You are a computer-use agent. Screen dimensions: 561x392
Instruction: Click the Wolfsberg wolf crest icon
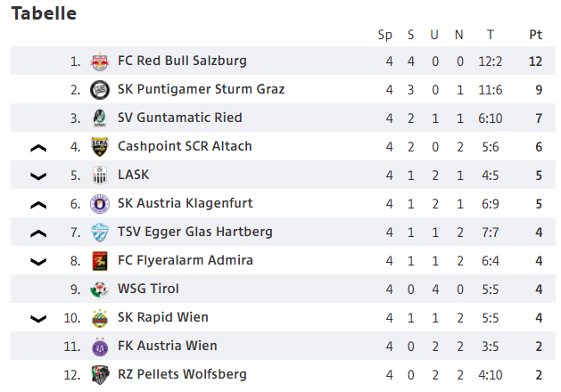pos(100,375)
